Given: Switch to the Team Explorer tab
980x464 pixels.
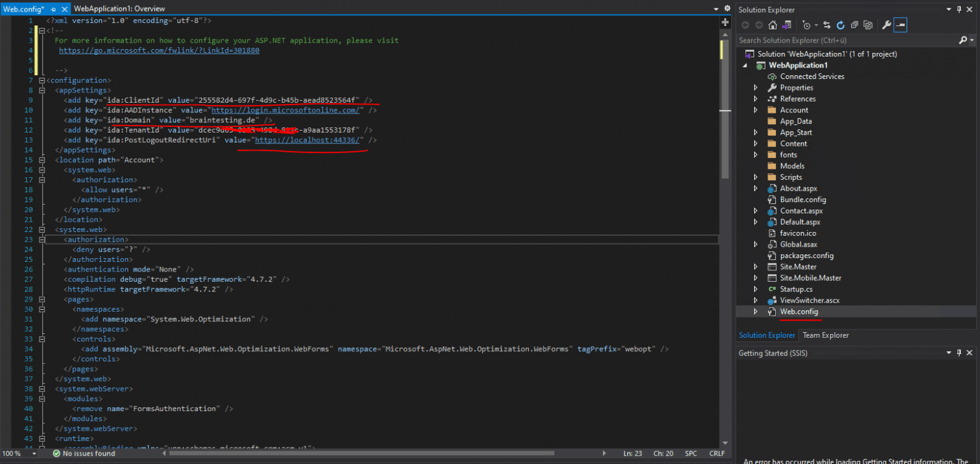Looking at the screenshot, I should coord(826,335).
